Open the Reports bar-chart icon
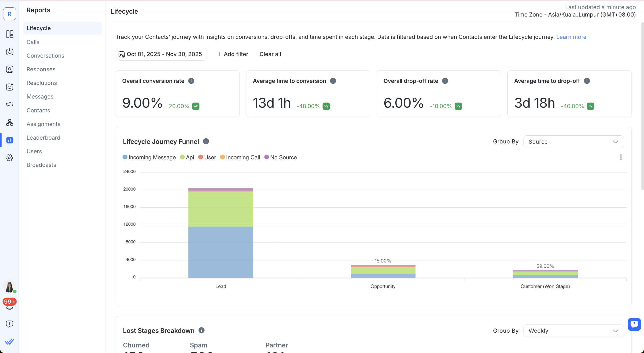The image size is (644, 353). (10, 140)
